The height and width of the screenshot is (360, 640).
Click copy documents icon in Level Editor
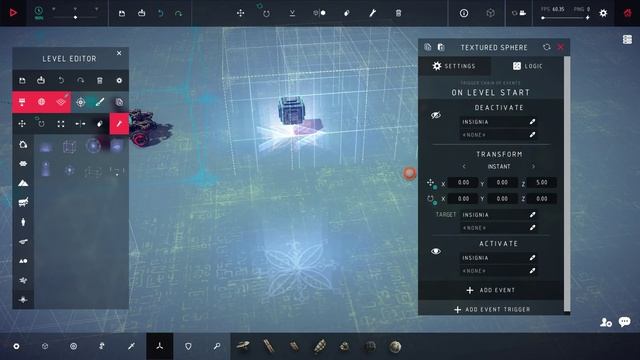[119, 102]
